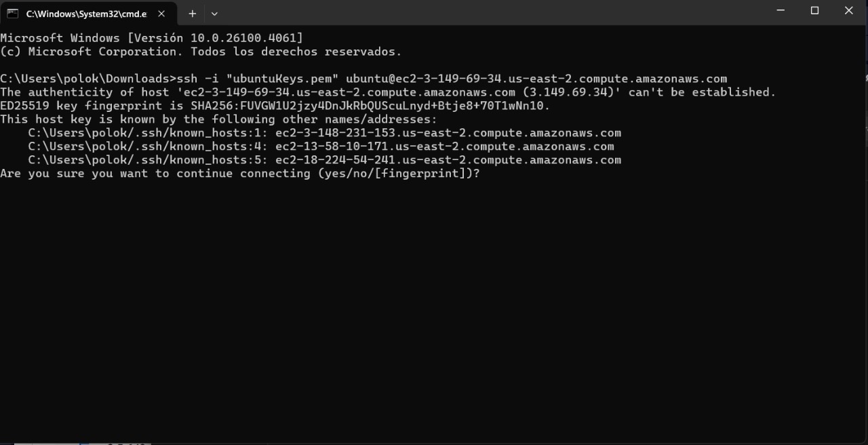
Task: Click the known_hosts:1 entry line
Action: (x=324, y=133)
